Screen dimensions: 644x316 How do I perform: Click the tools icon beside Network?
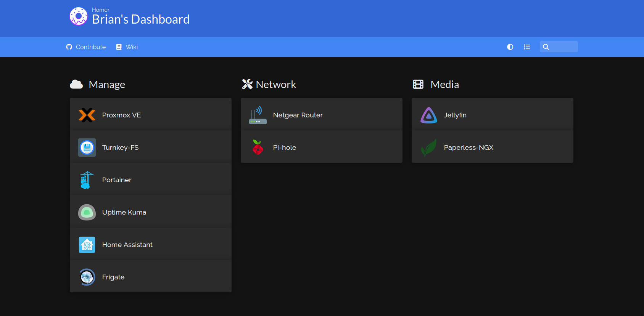[x=247, y=84]
